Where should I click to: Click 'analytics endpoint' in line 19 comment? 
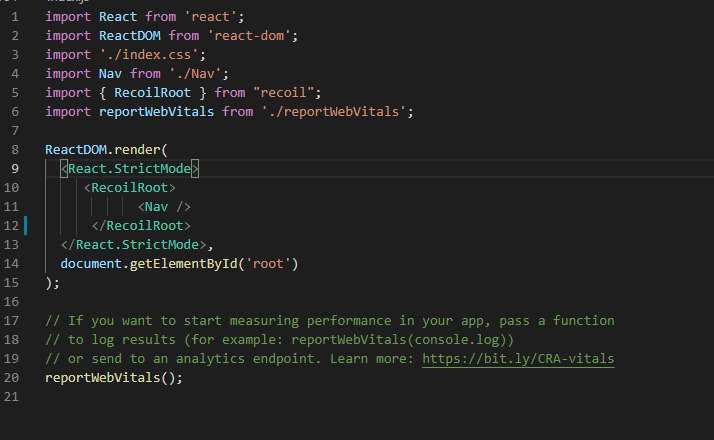[x=245, y=359]
